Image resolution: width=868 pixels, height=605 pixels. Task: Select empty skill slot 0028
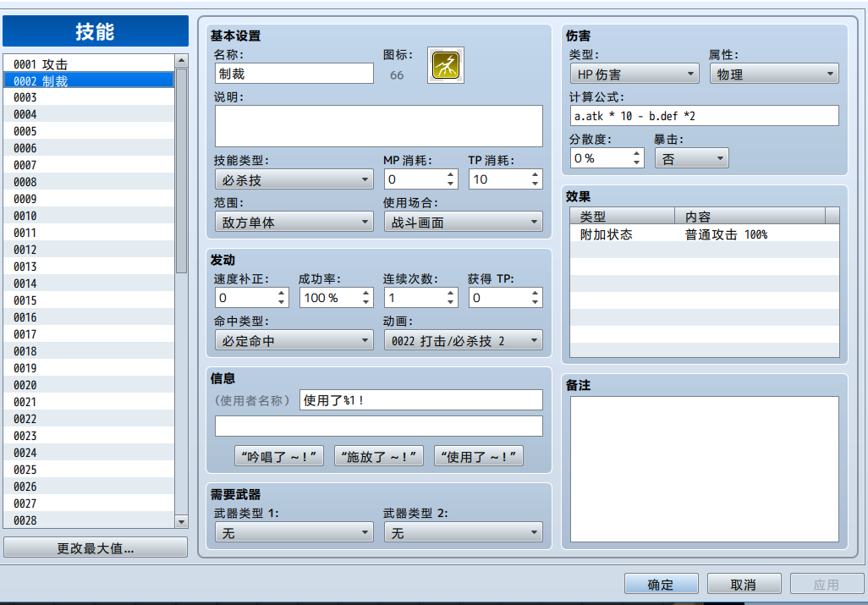[x=89, y=520]
